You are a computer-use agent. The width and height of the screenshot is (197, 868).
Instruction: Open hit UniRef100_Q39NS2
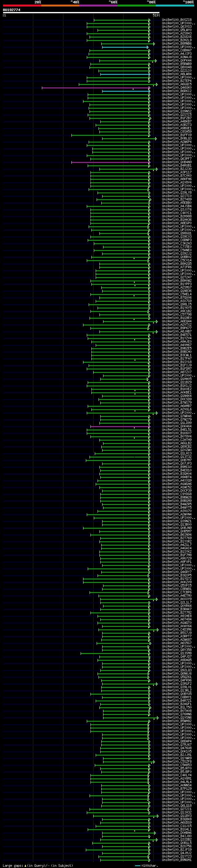coord(177,111)
